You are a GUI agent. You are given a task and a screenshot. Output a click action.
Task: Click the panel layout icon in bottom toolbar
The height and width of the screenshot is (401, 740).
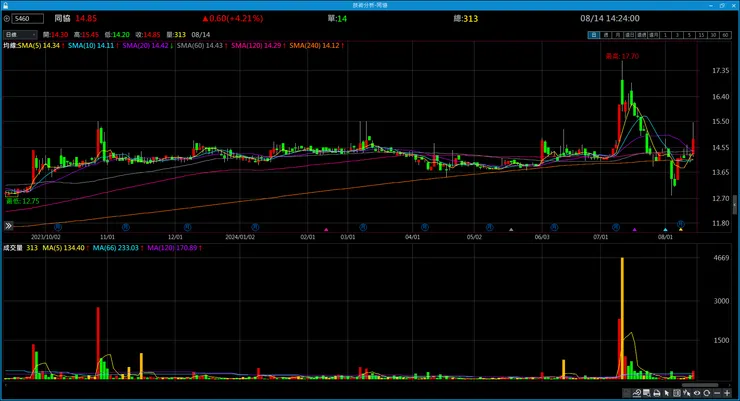click(x=677, y=393)
